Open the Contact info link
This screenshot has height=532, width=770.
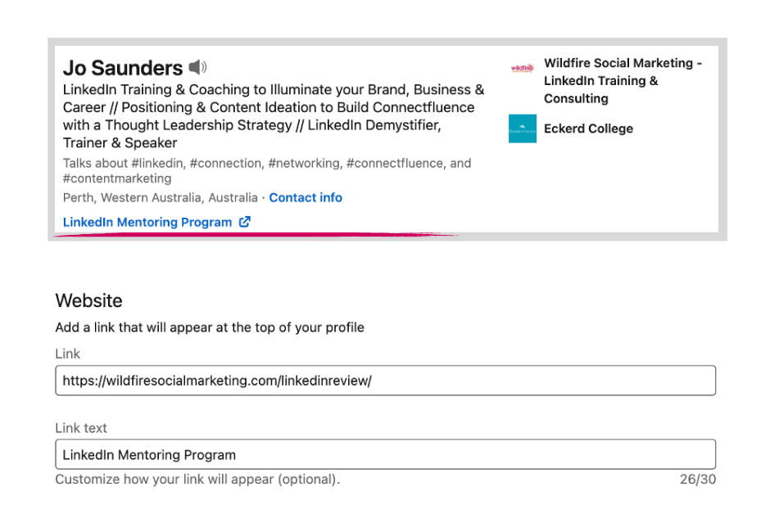pyautogui.click(x=306, y=197)
